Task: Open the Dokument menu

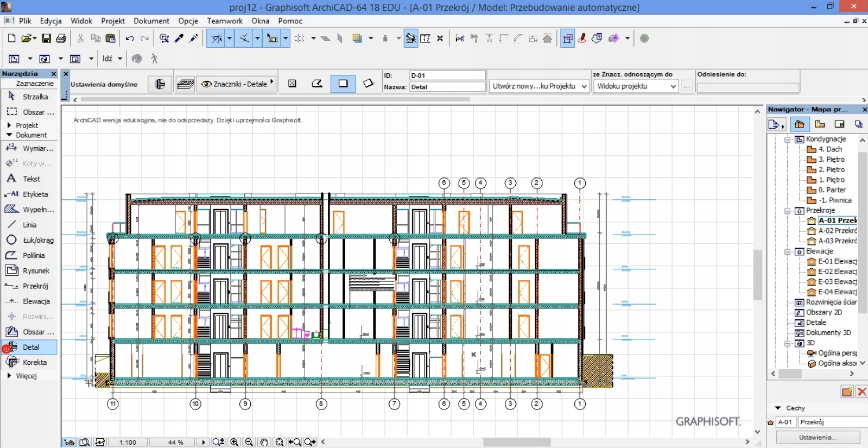Action: tap(151, 21)
